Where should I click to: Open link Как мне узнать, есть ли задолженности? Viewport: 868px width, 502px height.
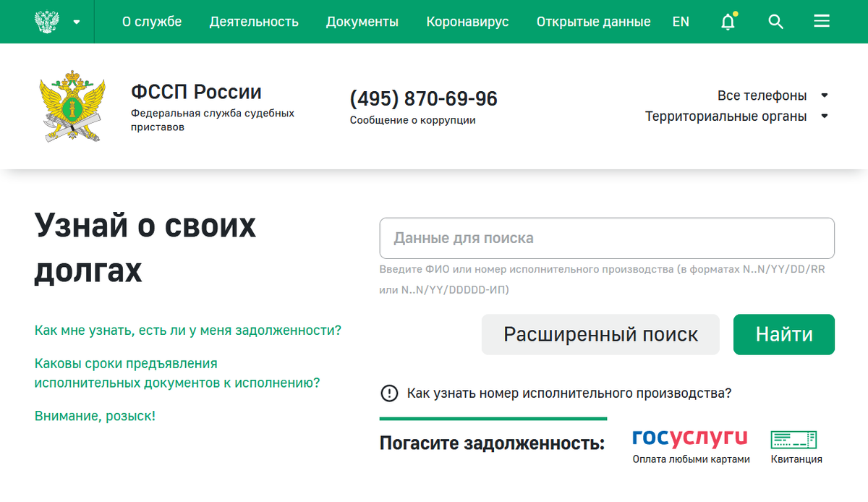(188, 331)
